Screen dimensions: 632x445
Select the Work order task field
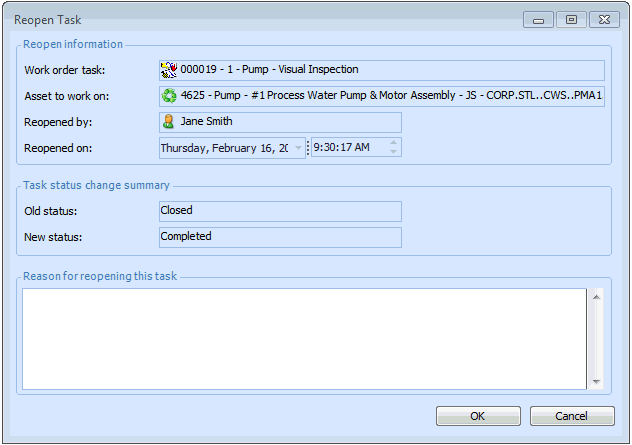(390, 70)
